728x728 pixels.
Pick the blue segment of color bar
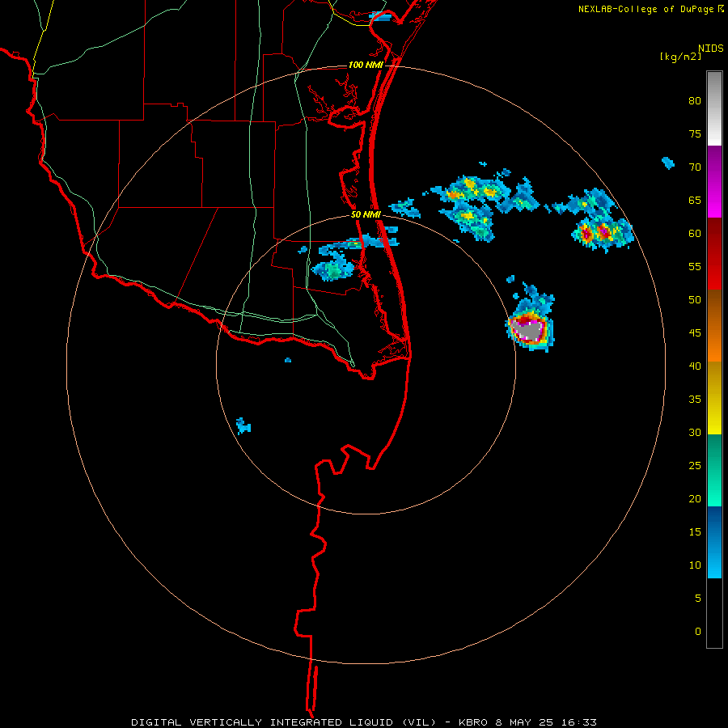pyautogui.click(x=714, y=542)
